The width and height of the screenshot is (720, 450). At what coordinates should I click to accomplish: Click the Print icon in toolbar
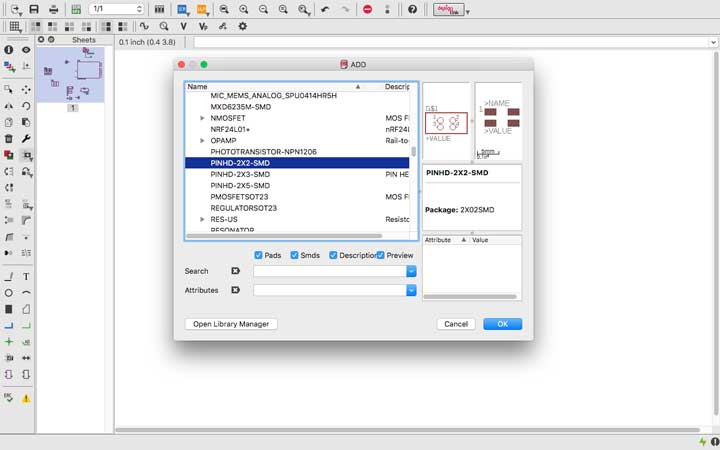pyautogui.click(x=54, y=9)
